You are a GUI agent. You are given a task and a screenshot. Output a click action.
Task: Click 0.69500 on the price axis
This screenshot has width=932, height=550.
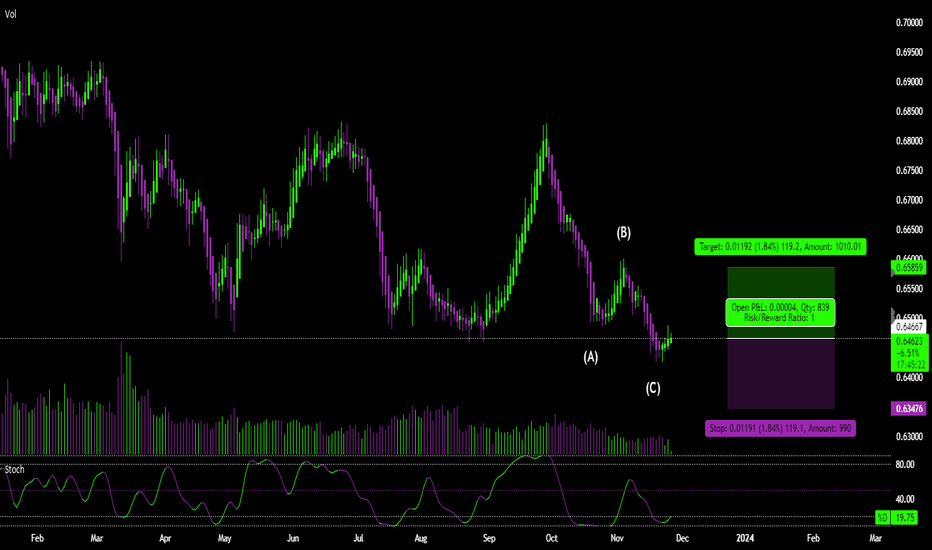point(909,52)
